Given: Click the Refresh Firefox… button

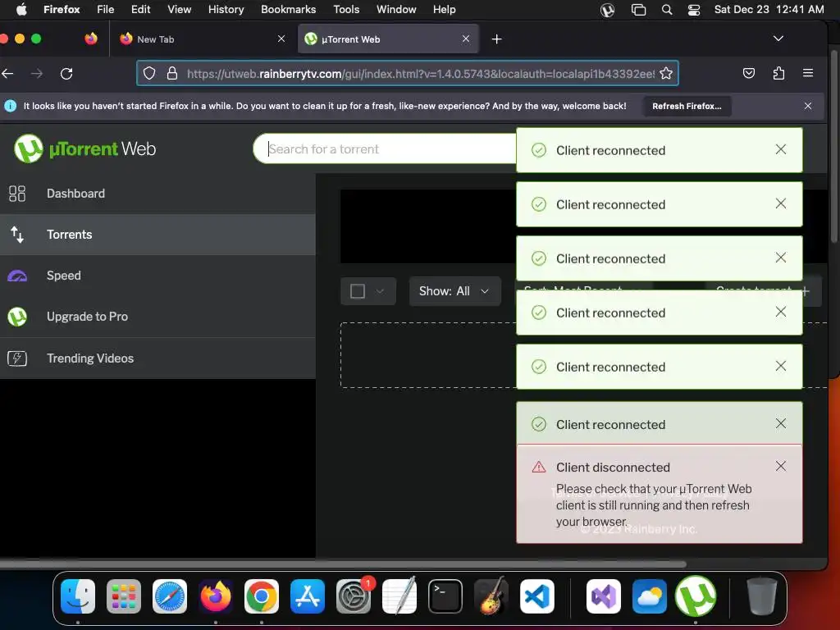Looking at the screenshot, I should [x=687, y=106].
